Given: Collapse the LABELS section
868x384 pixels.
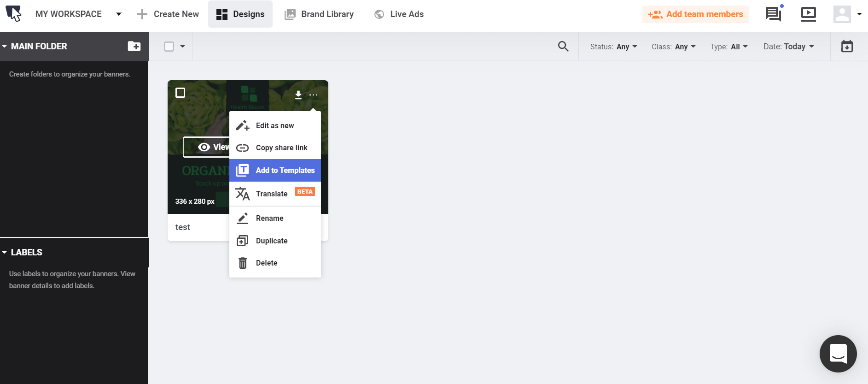Looking at the screenshot, I should coord(5,253).
